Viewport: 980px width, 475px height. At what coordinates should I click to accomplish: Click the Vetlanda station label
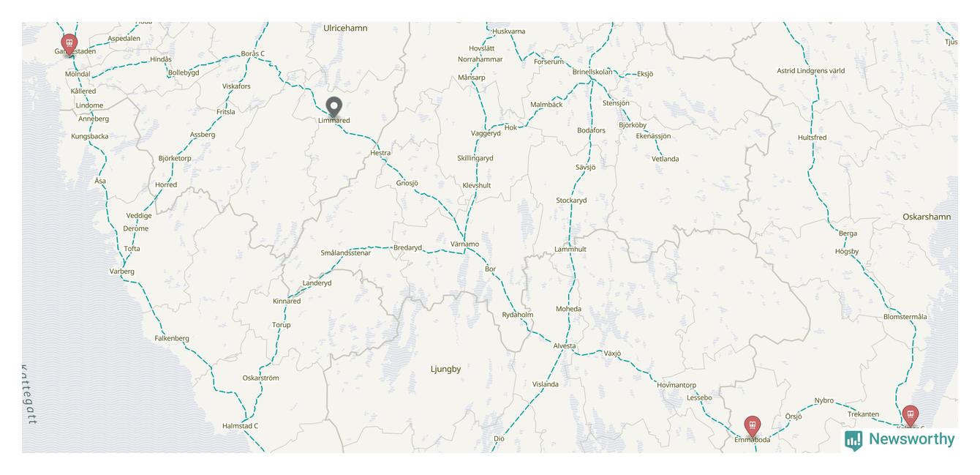point(665,159)
